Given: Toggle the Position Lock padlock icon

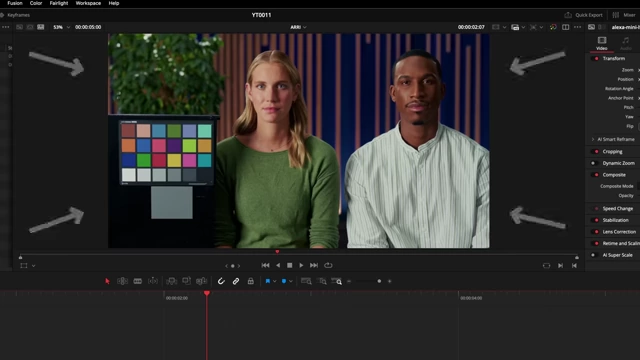Looking at the screenshot, I should 251,281.
